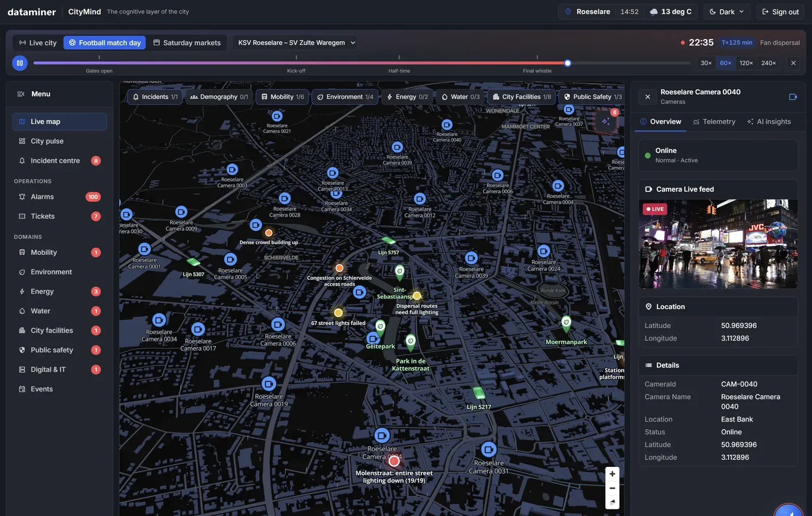Screen dimensions: 812x516
Task: Click the timeline slider handle
Action: [568, 63]
